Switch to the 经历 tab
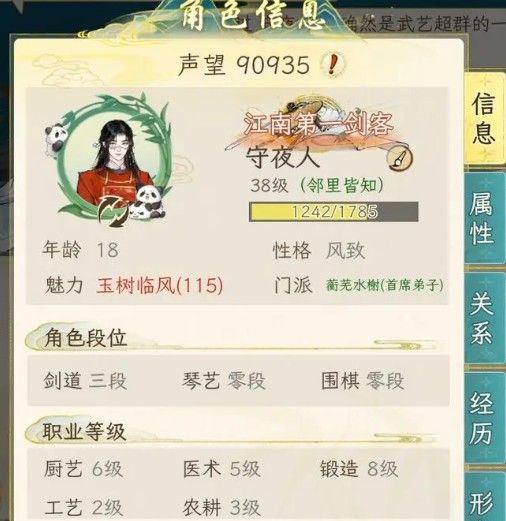Viewport: 506px width, 521px height. 484,417
